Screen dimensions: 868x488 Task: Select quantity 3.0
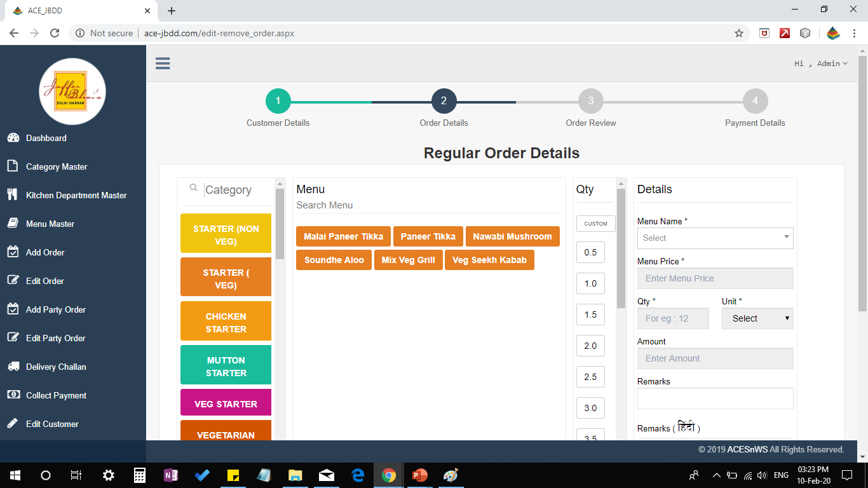pos(590,408)
